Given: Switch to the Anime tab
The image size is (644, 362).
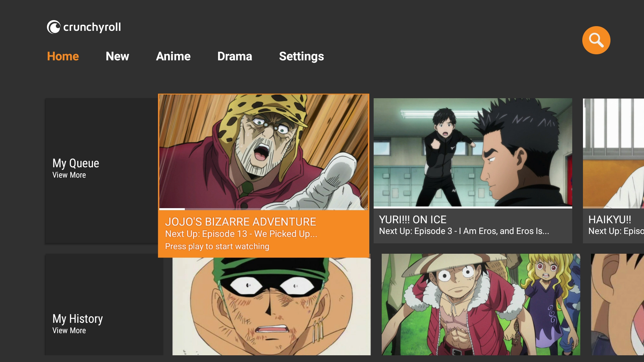Looking at the screenshot, I should (173, 56).
